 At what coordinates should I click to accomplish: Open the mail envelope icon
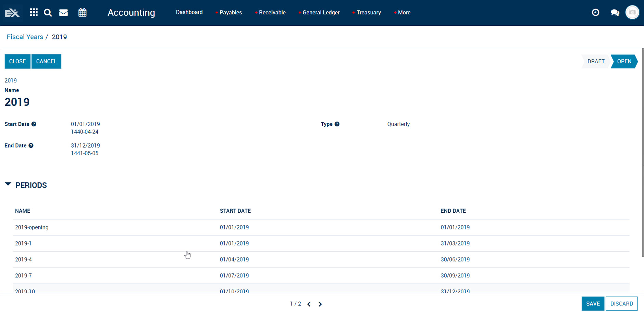[x=63, y=13]
